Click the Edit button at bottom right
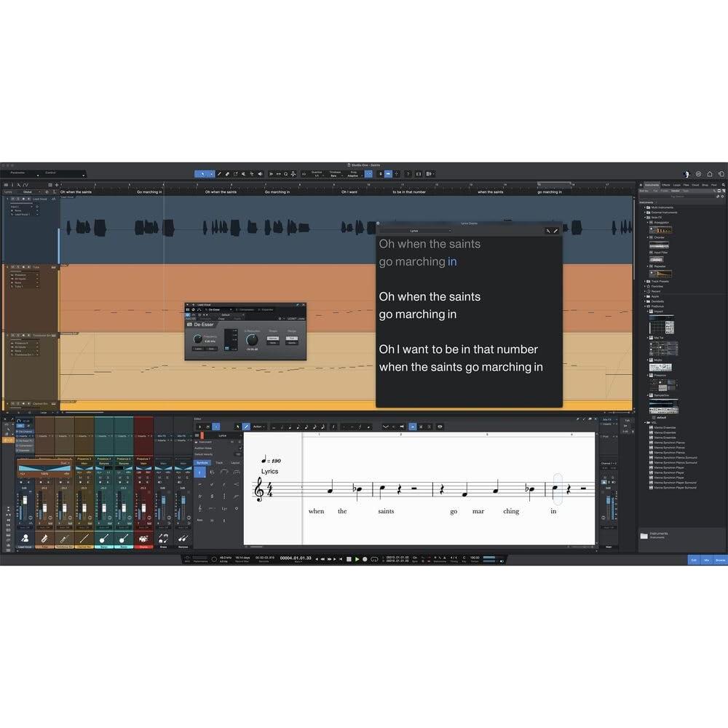This screenshot has height=728, width=728. tap(694, 560)
